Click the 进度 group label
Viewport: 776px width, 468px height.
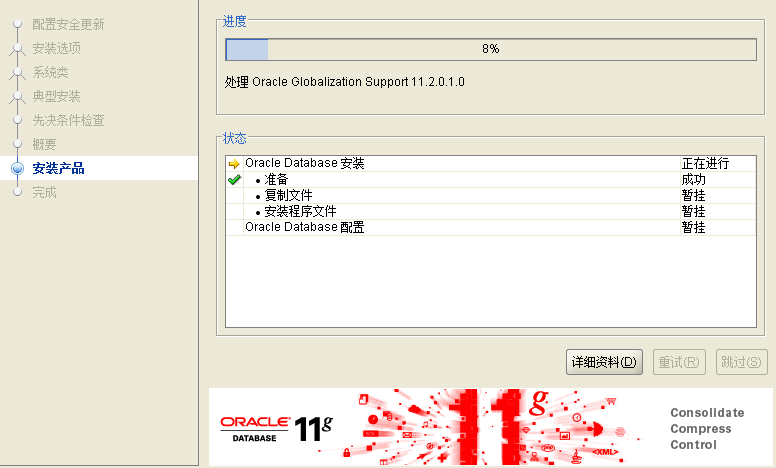(235, 21)
